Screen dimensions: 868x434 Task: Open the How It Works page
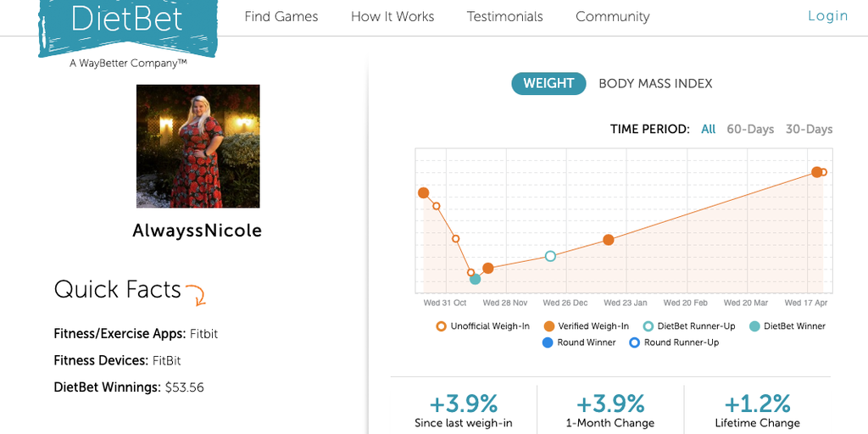392,17
